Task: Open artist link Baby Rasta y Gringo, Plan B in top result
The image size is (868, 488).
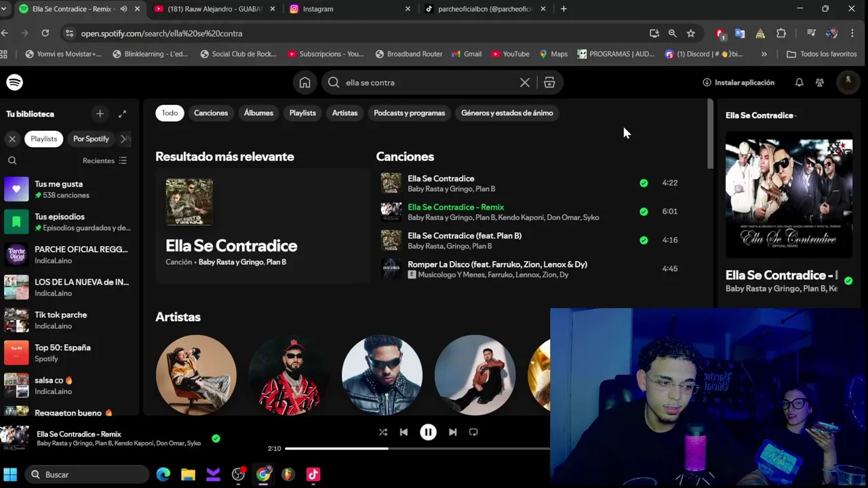Action: point(242,262)
